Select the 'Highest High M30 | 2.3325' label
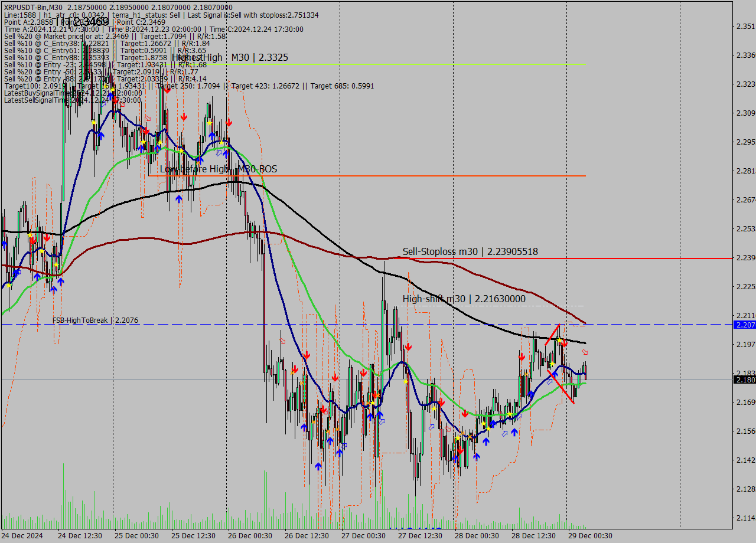 point(230,57)
